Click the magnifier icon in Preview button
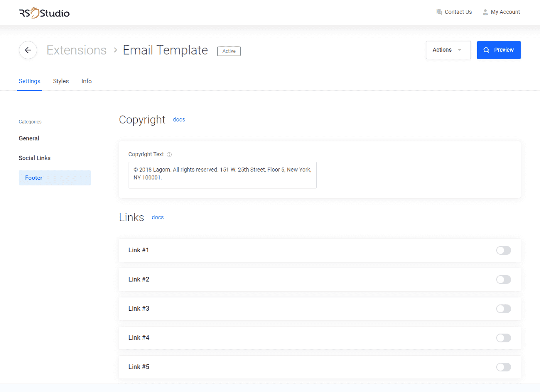This screenshot has height=392, width=540. [486, 50]
